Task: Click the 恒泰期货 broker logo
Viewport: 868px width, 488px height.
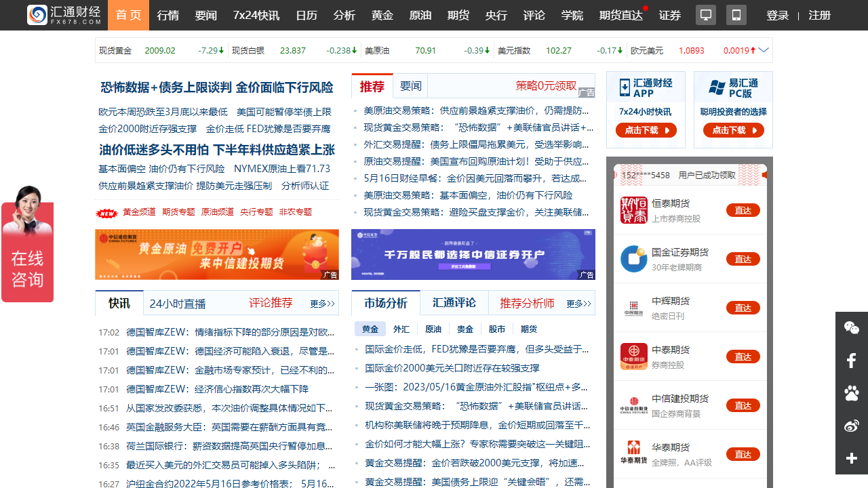Action: click(633, 209)
